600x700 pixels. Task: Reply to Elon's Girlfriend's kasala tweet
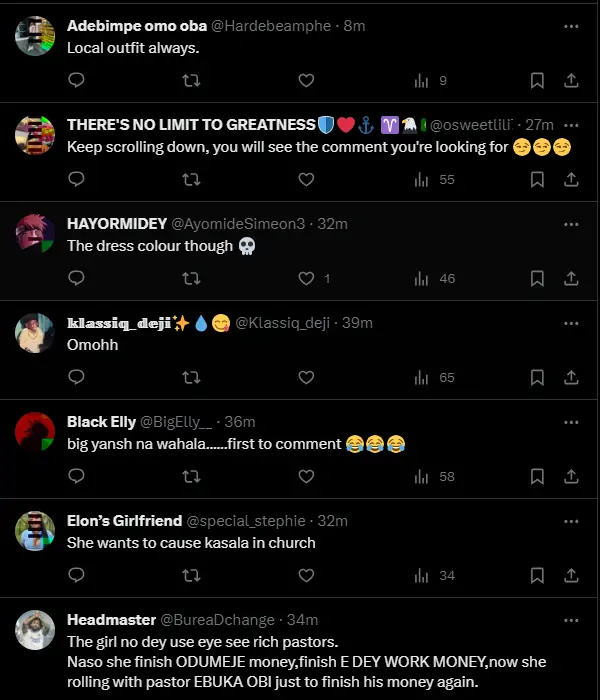click(76, 575)
